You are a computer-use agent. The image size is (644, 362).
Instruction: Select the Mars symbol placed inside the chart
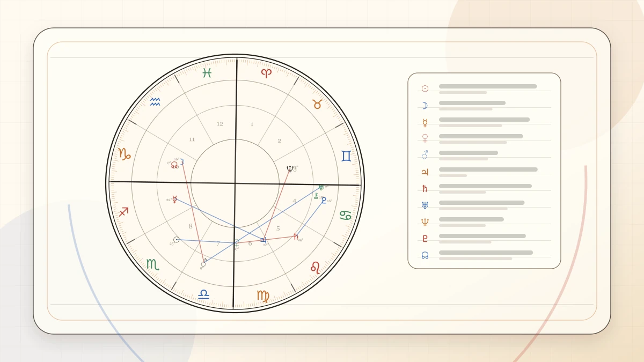coord(203,263)
